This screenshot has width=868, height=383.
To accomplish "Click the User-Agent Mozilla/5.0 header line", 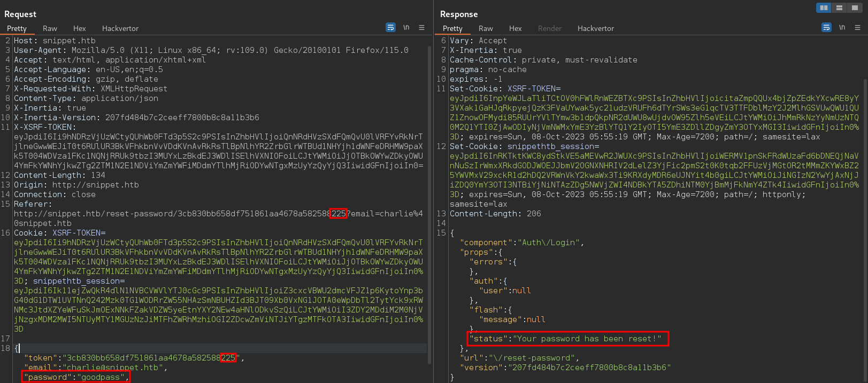I will tap(211, 50).
